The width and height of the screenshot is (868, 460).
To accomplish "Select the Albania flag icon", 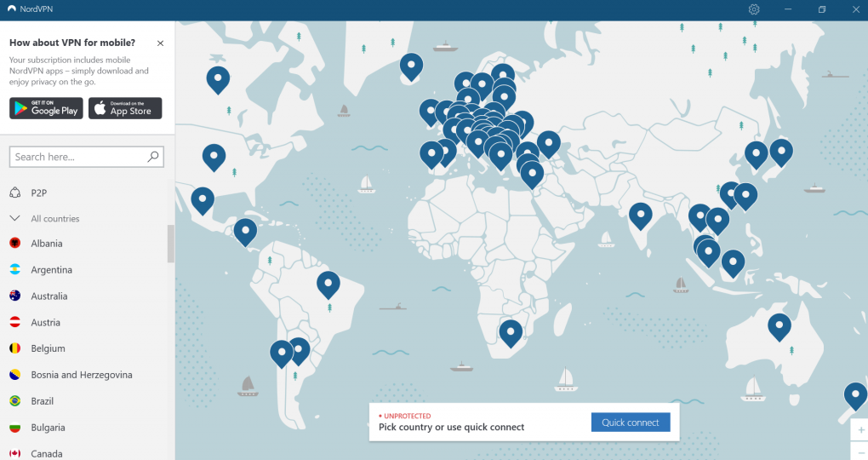I will (15, 243).
